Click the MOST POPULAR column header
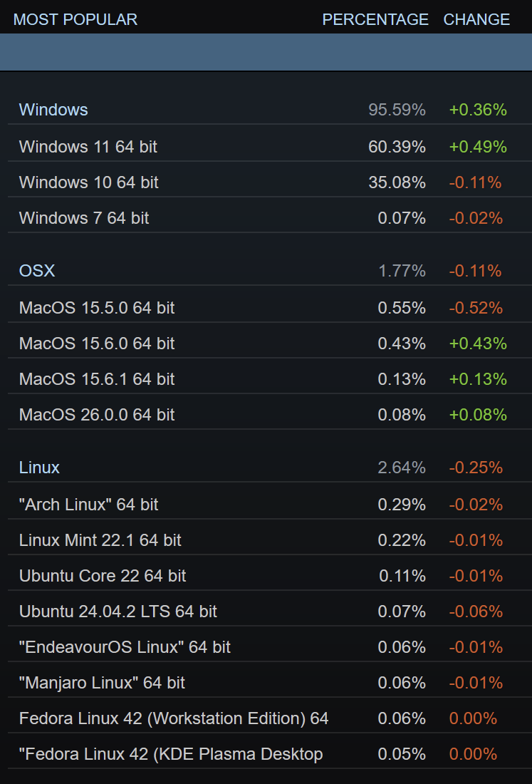The width and height of the screenshot is (532, 784). [x=75, y=19]
